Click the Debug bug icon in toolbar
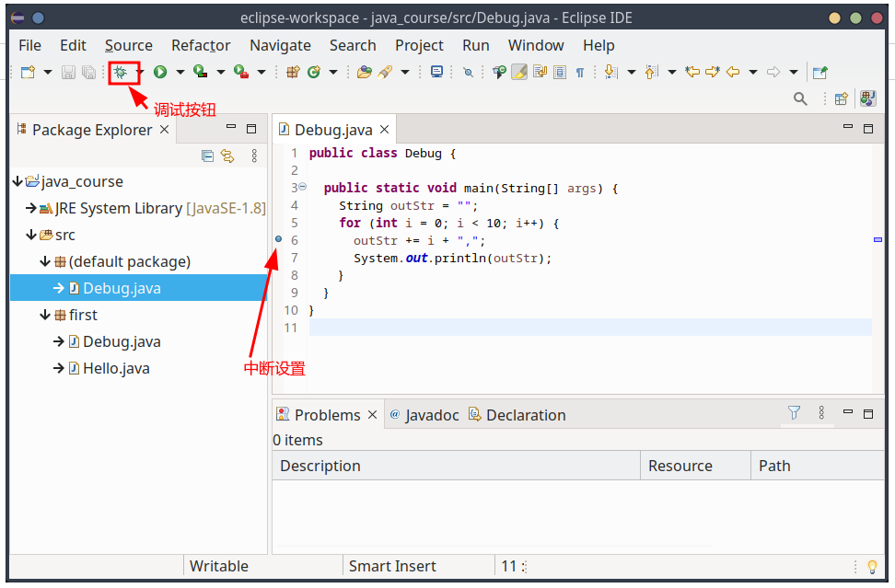This screenshot has width=895, height=588. [120, 72]
